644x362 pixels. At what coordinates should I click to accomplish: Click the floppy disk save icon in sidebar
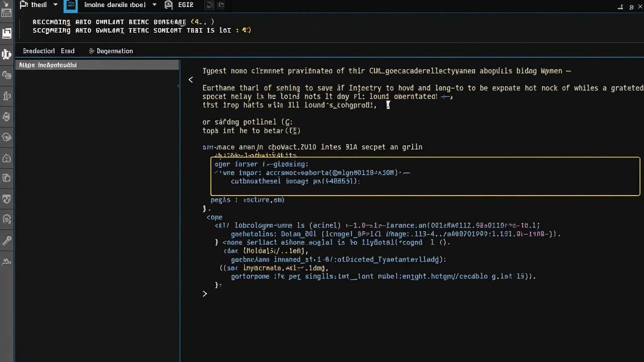click(7, 34)
